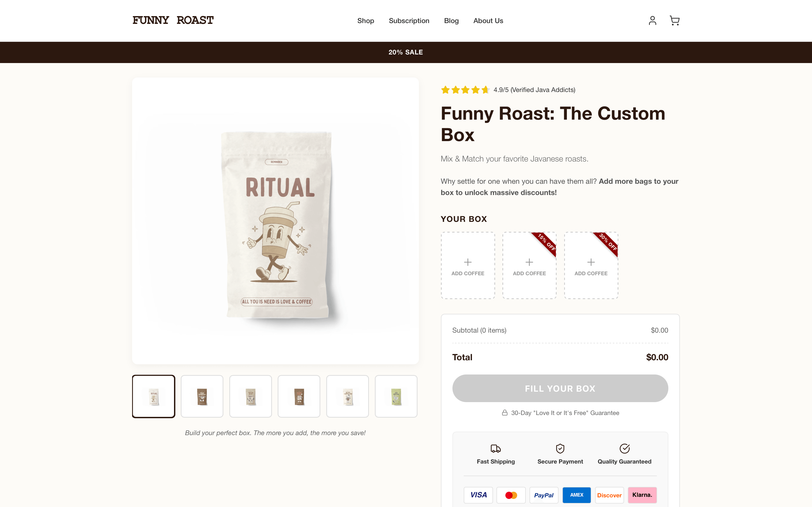The height and width of the screenshot is (507, 812).
Task: Click the Funny Roast logo
Action: point(173,20)
